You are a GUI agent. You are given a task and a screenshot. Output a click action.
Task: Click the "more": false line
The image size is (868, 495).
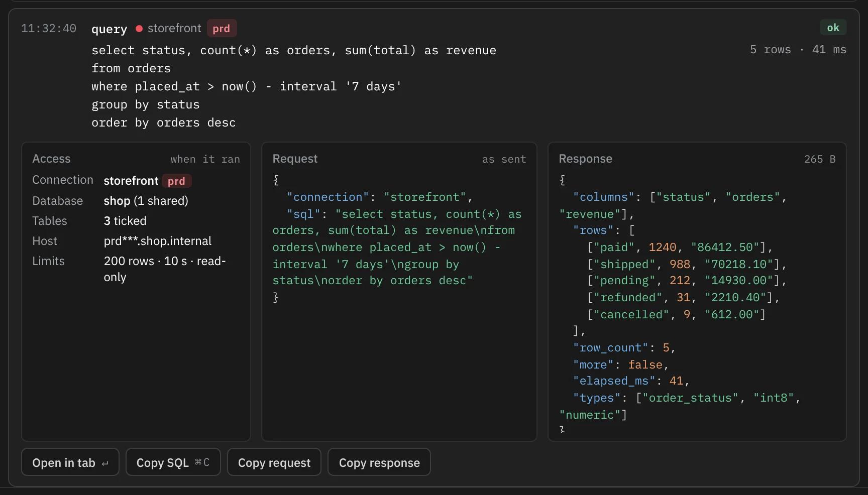pos(621,365)
